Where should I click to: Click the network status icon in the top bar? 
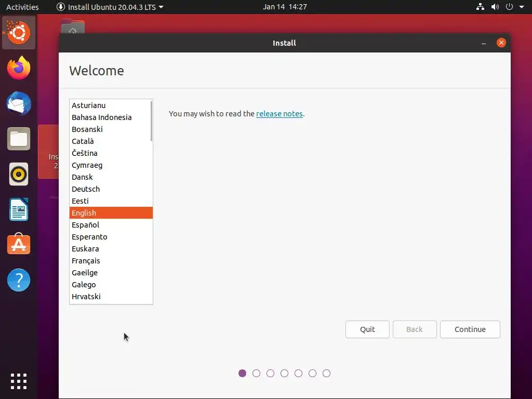480,7
